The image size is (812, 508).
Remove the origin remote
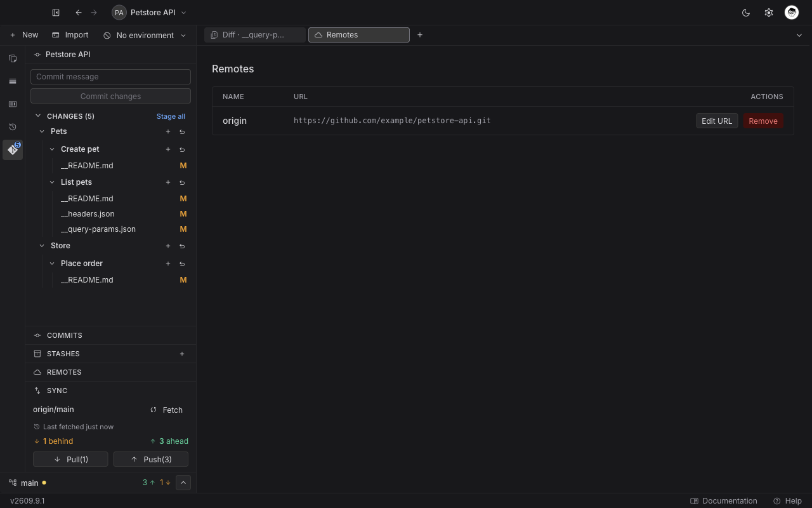[x=763, y=121]
